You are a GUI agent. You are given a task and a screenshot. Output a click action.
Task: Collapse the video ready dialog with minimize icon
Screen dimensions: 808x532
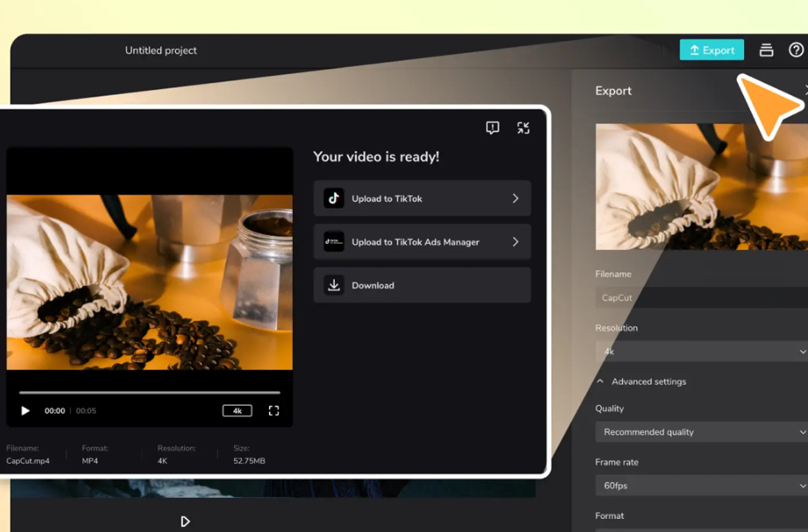pyautogui.click(x=523, y=128)
